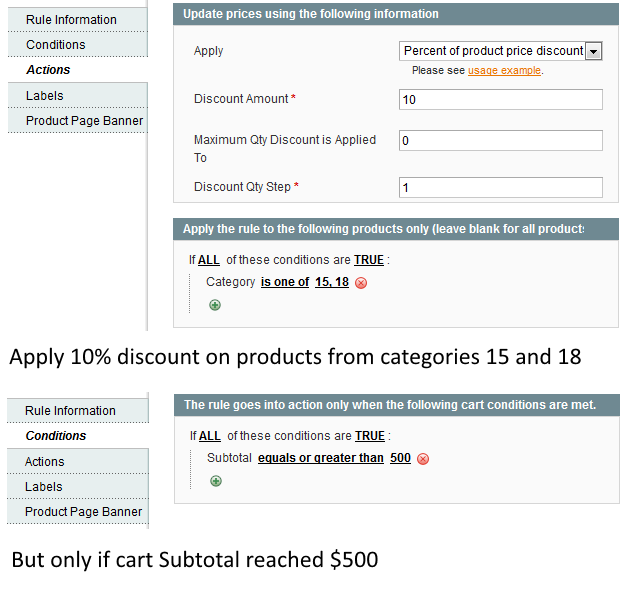Image resolution: width=627 pixels, height=600 pixels.
Task: Add a new cart condition with green plus
Action: (x=215, y=481)
